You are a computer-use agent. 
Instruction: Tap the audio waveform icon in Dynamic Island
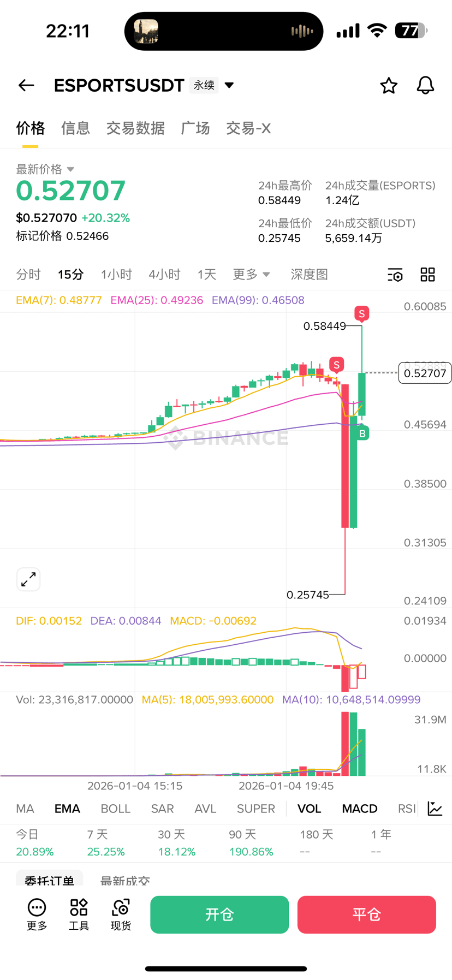click(302, 31)
